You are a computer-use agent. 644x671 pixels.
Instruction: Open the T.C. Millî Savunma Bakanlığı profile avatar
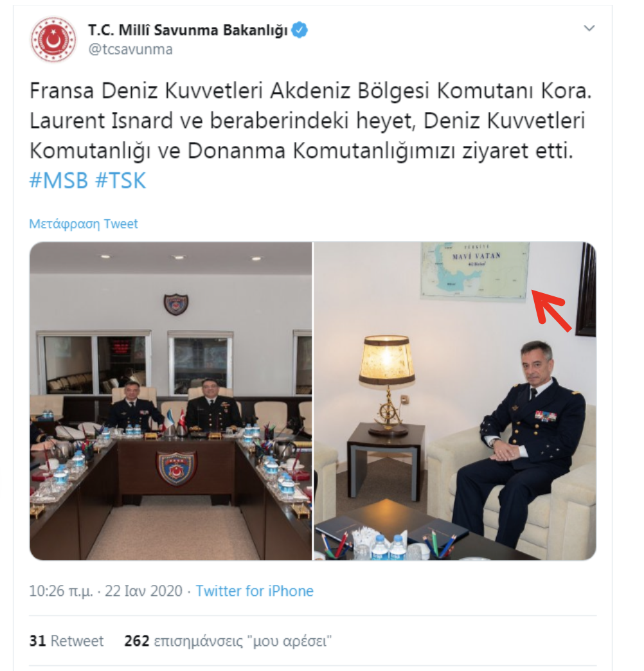pyautogui.click(x=53, y=39)
